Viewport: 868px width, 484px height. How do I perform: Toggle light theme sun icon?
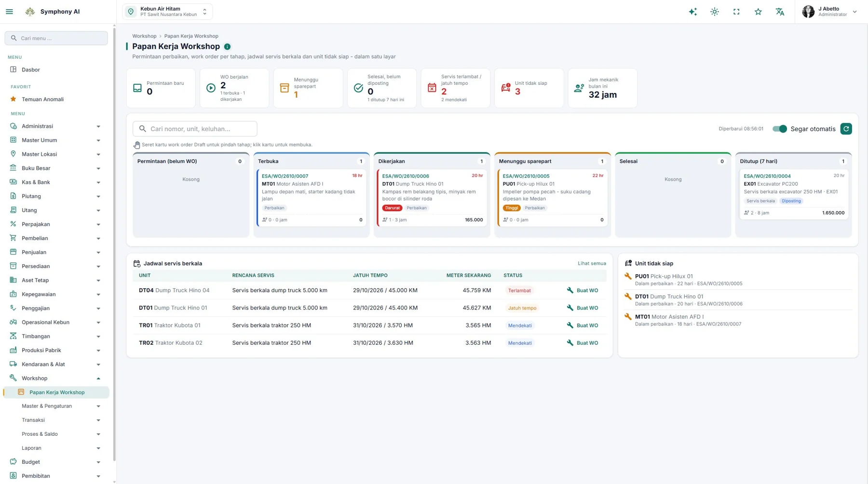click(x=714, y=12)
